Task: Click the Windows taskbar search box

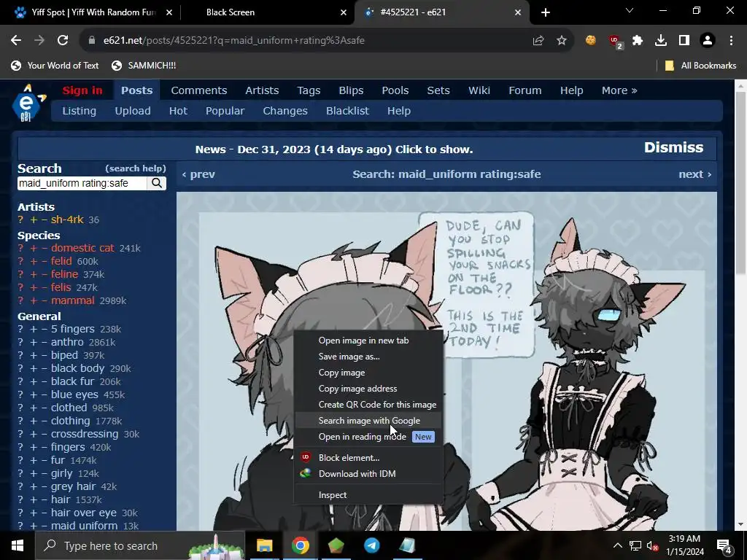Action: coord(140,545)
